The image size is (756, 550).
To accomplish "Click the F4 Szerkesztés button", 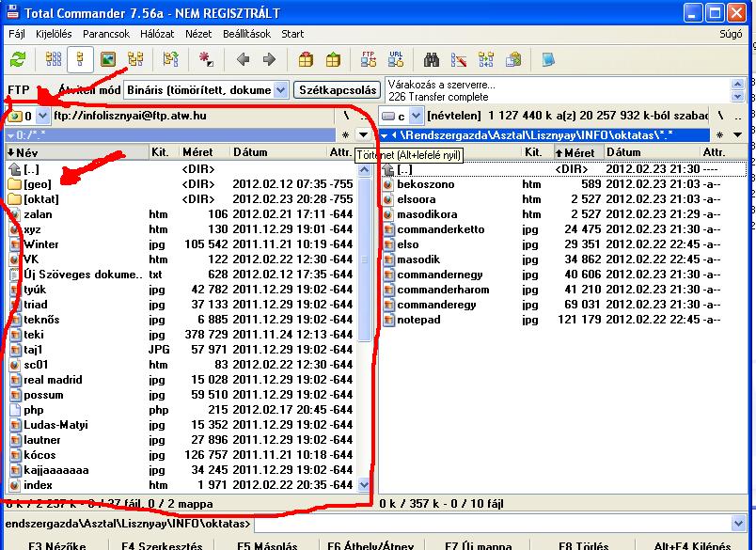I will click(162, 545).
